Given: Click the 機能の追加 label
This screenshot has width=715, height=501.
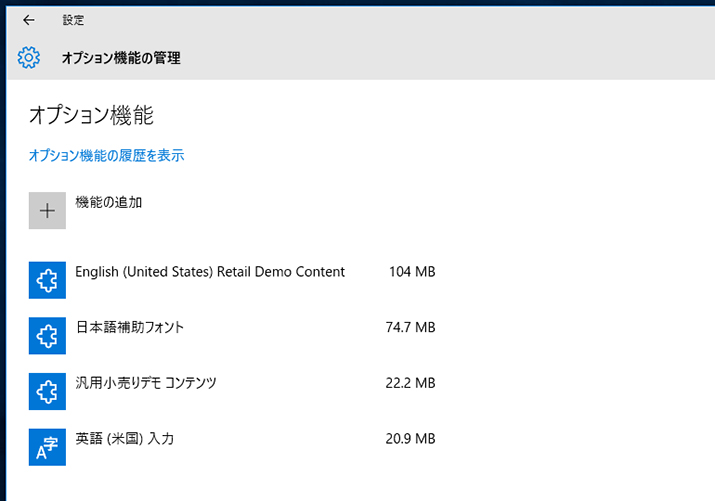Looking at the screenshot, I should (109, 202).
